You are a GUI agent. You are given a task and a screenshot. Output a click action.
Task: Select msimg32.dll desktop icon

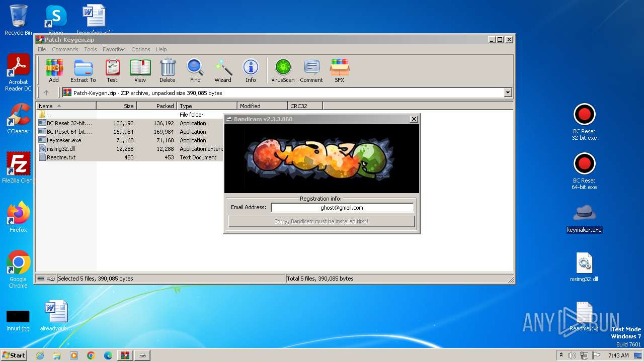click(584, 267)
